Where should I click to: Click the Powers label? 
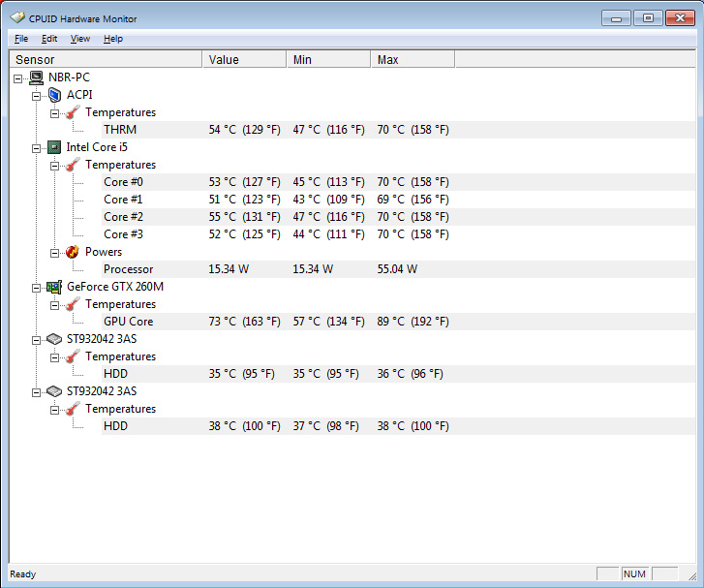pos(104,252)
